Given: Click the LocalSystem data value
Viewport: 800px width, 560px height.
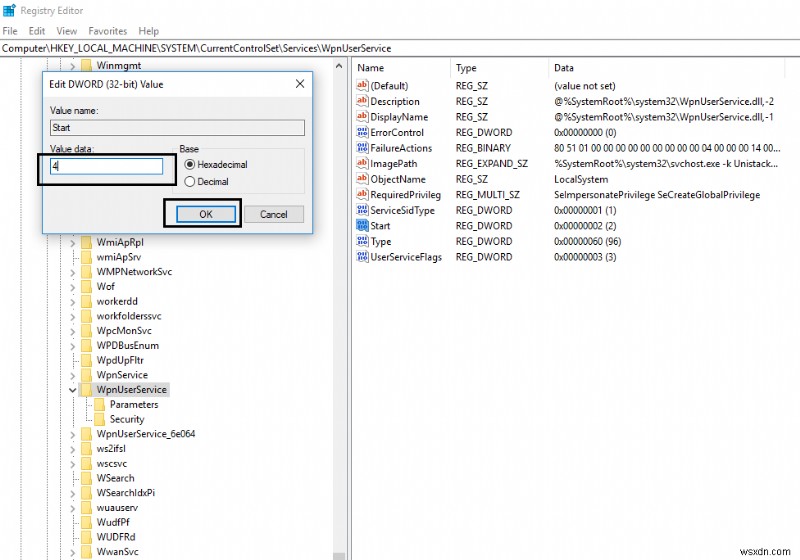Looking at the screenshot, I should [581, 180].
